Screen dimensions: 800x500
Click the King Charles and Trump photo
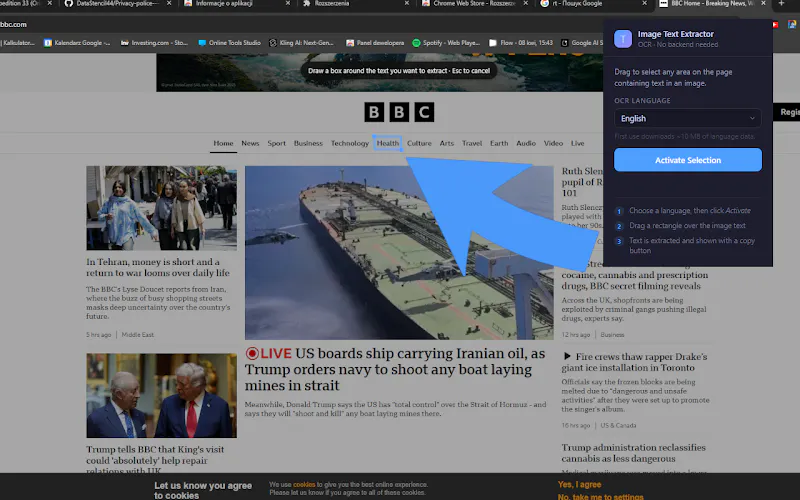(x=161, y=395)
